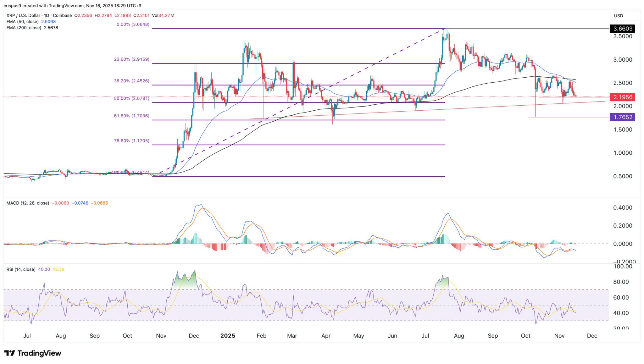
Task: Select the EMA (50, close) indicator legend
Action: (22, 22)
